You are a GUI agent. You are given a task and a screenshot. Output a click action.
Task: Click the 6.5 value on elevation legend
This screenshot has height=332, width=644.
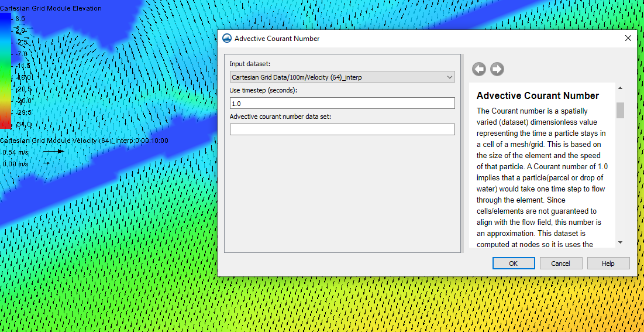(20, 19)
